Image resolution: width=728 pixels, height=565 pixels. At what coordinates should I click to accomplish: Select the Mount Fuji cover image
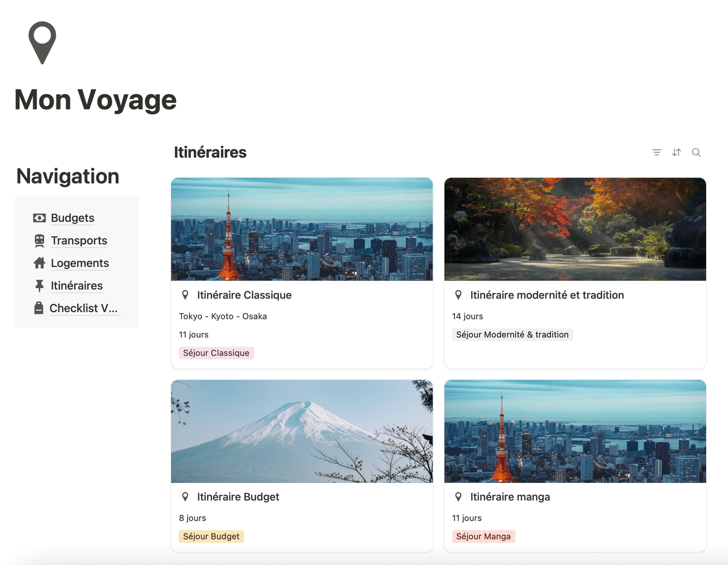302,432
